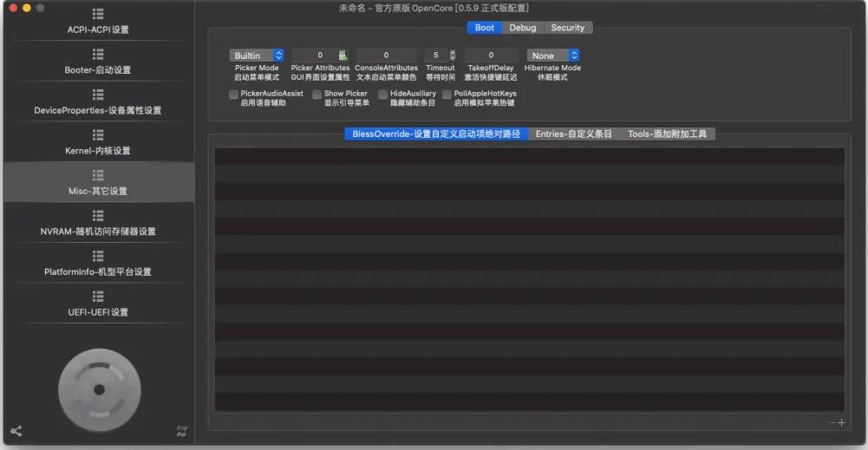Open the Hibernate Mode None dropdown
The height and width of the screenshot is (450, 868).
point(553,55)
